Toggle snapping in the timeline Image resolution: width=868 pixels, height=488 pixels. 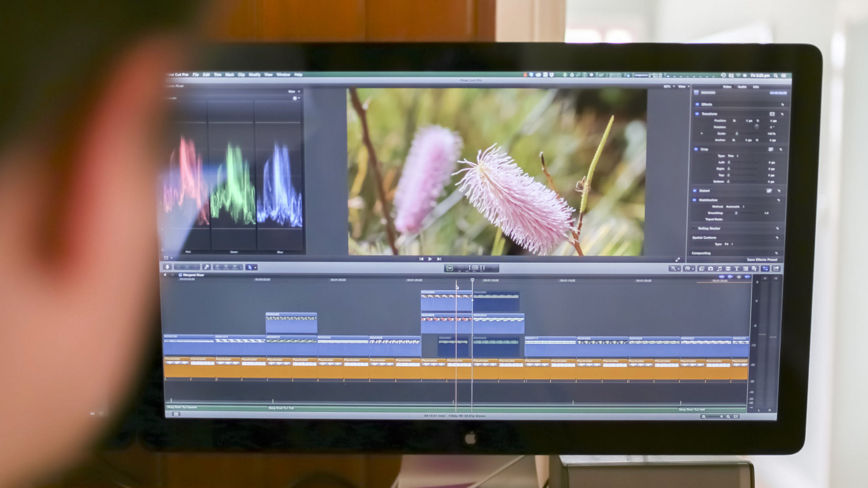pos(747,277)
